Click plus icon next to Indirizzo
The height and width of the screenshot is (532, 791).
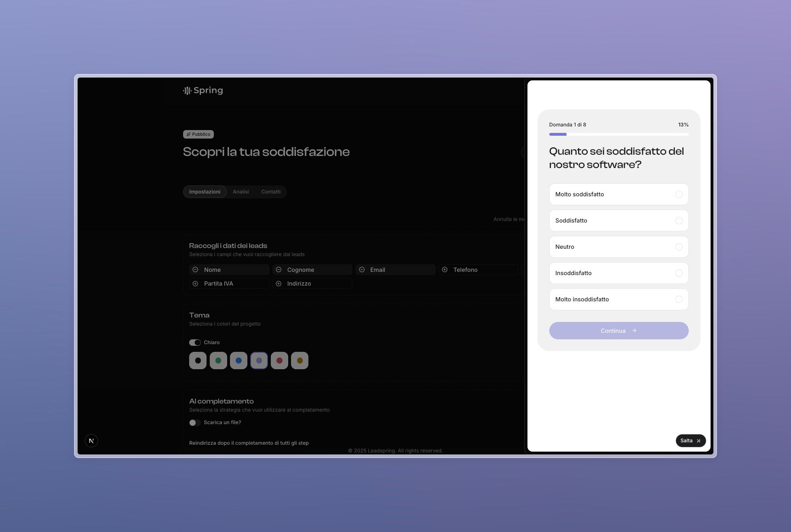pyautogui.click(x=278, y=284)
